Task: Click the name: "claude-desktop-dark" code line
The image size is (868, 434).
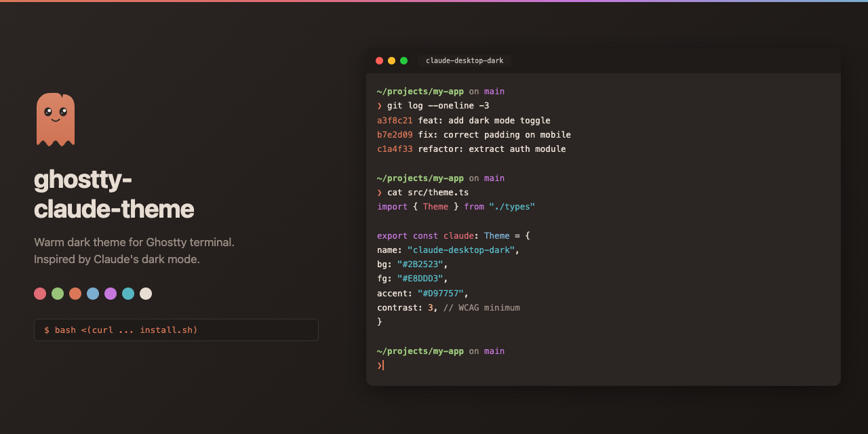Action: (x=448, y=250)
